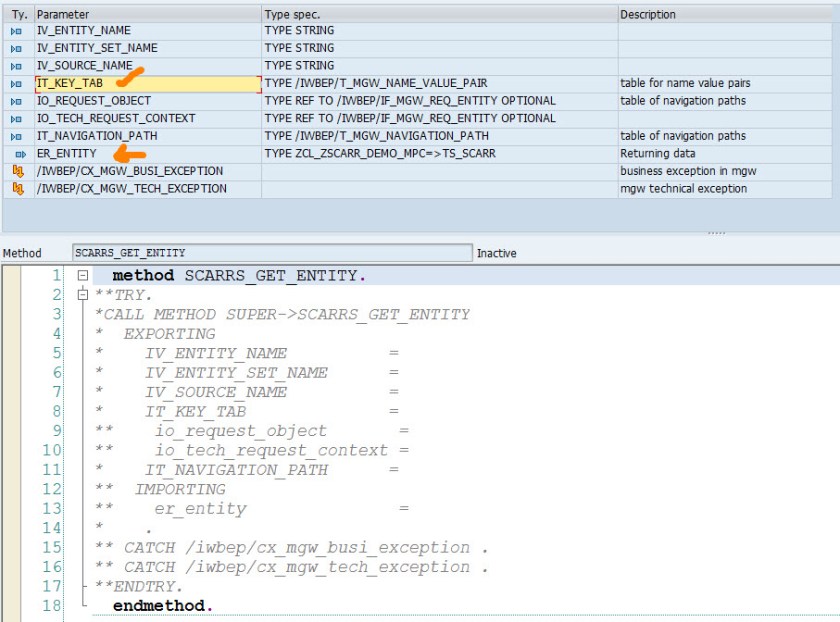Click the exception icon for CX_MGW_TECH_EXCEPTION

click(x=18, y=189)
